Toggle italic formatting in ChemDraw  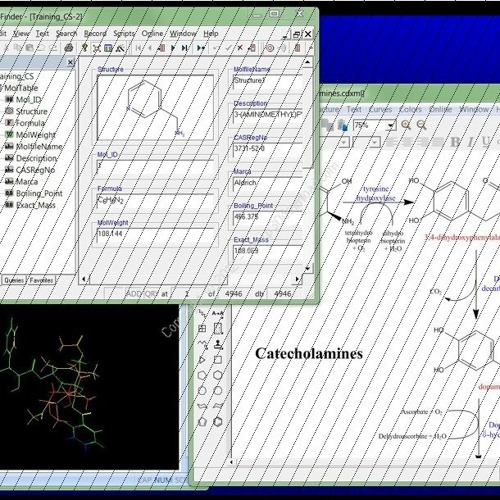pos(470,142)
